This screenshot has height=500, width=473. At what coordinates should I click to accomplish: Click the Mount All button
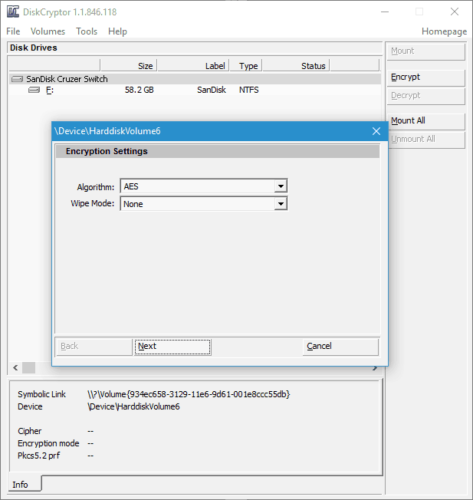(x=426, y=121)
